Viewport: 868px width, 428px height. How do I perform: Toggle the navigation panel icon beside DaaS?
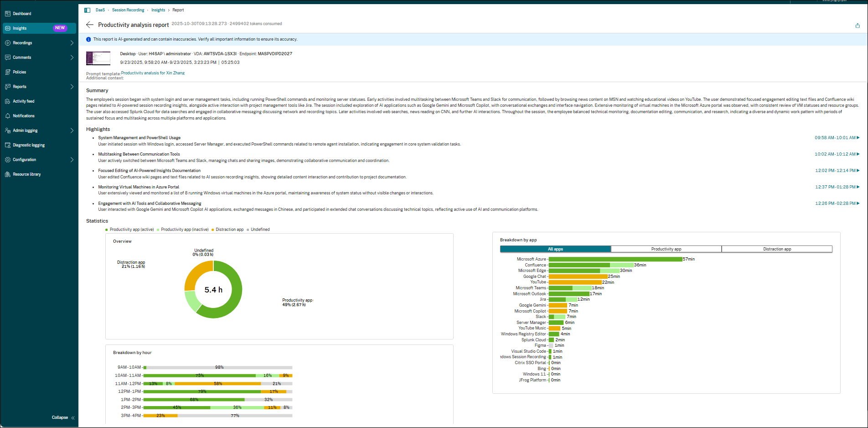tap(88, 10)
